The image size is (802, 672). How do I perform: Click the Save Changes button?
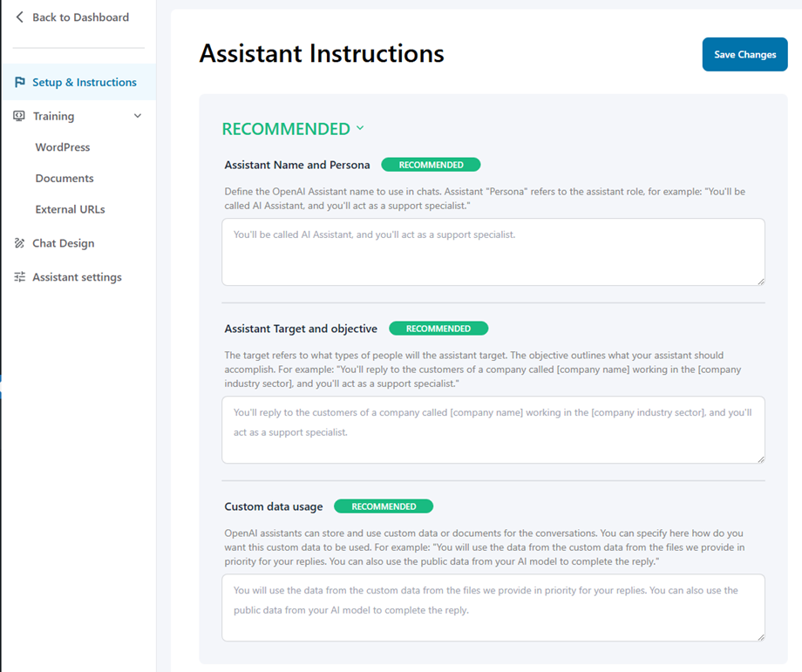click(x=744, y=54)
